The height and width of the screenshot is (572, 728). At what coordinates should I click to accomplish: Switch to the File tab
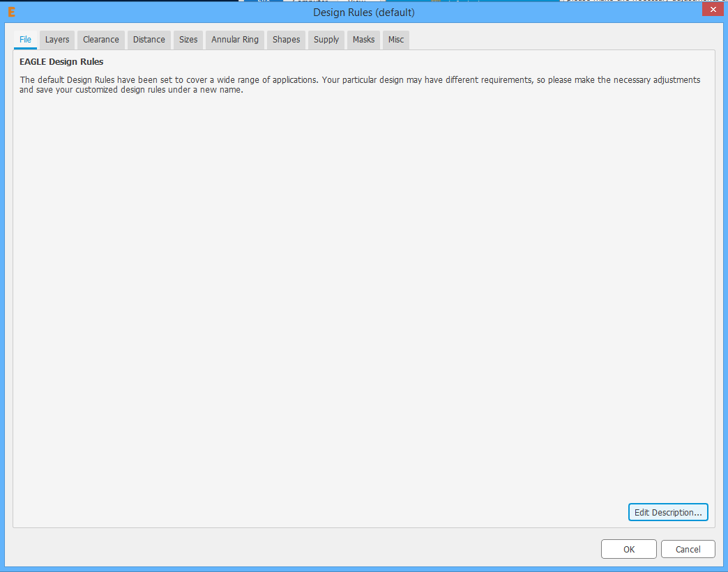point(25,40)
